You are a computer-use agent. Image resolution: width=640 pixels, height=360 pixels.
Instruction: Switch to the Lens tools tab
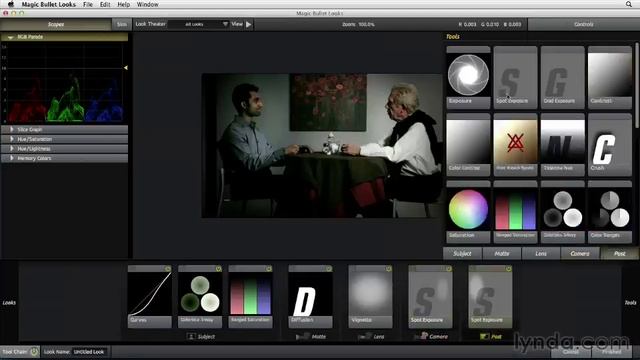click(541, 253)
